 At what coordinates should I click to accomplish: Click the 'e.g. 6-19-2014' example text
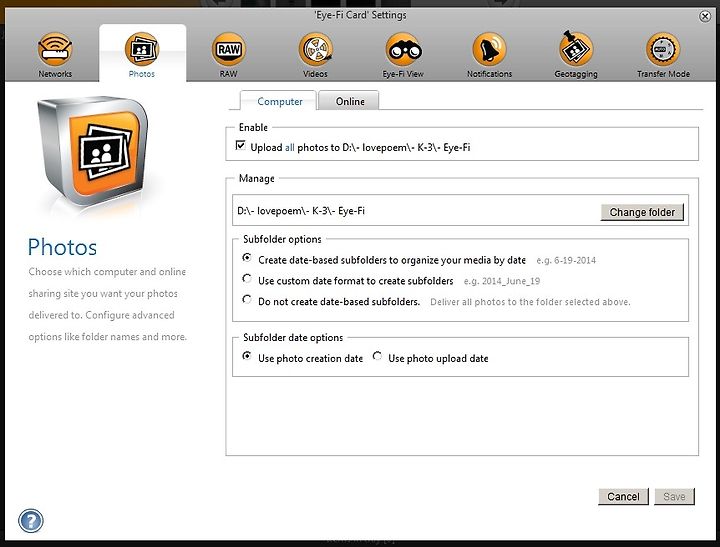point(566,260)
